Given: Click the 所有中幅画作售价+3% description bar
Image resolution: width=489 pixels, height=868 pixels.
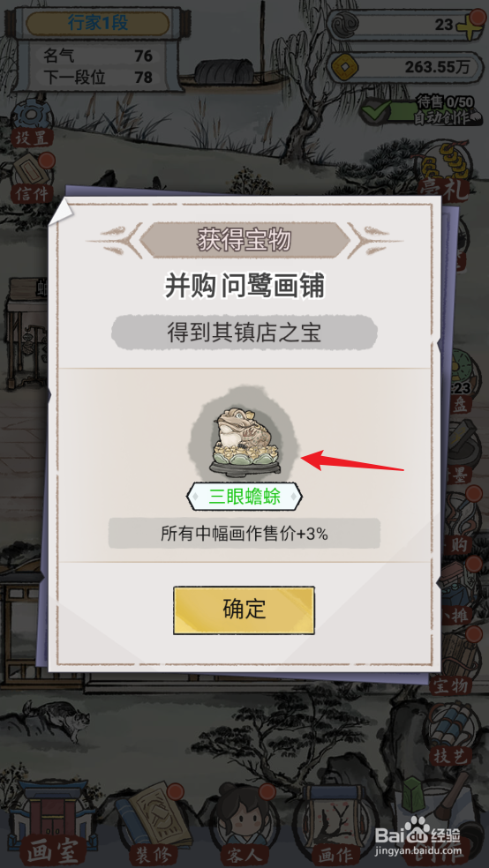Looking at the screenshot, I should [x=244, y=534].
